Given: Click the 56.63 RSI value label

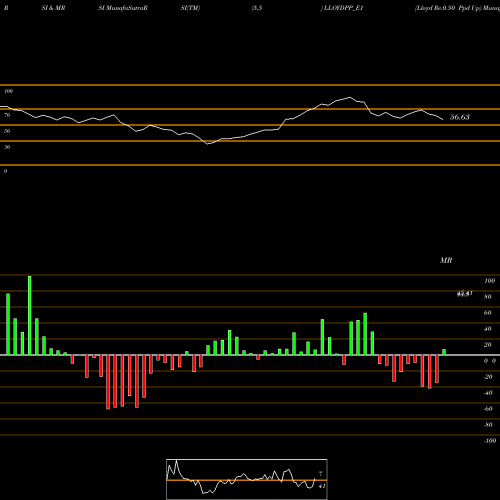Looking at the screenshot, I should [x=460, y=117].
